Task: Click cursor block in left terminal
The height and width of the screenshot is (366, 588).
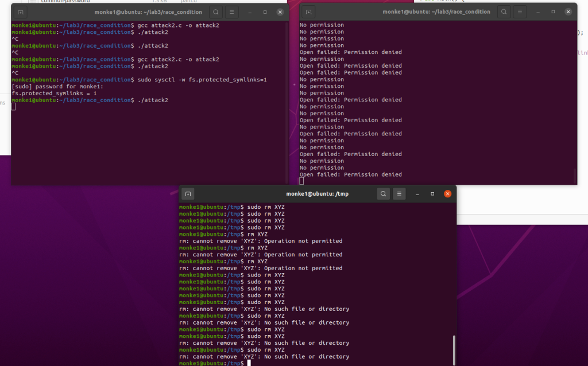Action: tap(14, 107)
